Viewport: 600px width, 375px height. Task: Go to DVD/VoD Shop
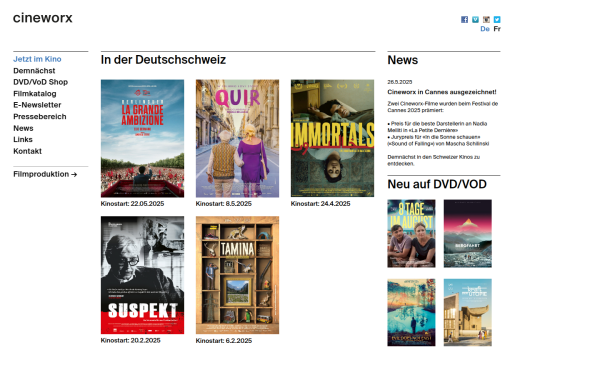point(41,82)
